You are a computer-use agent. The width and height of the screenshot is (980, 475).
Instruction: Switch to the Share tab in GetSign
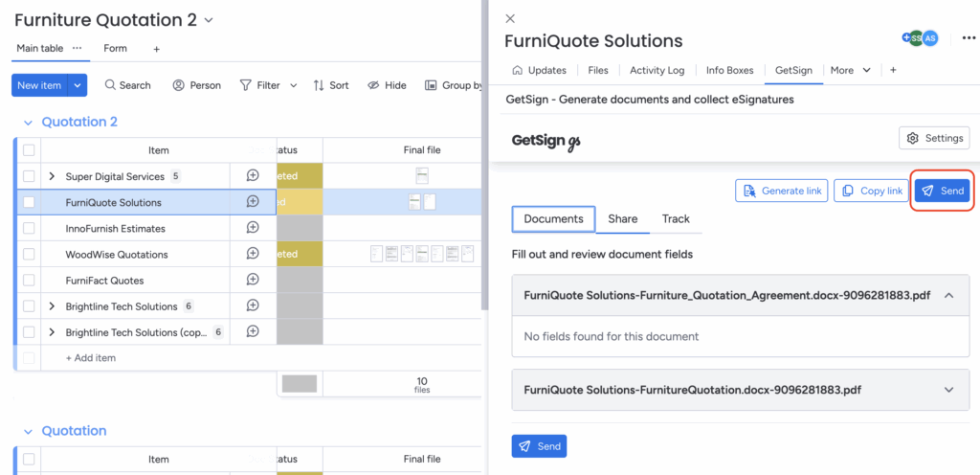(622, 218)
